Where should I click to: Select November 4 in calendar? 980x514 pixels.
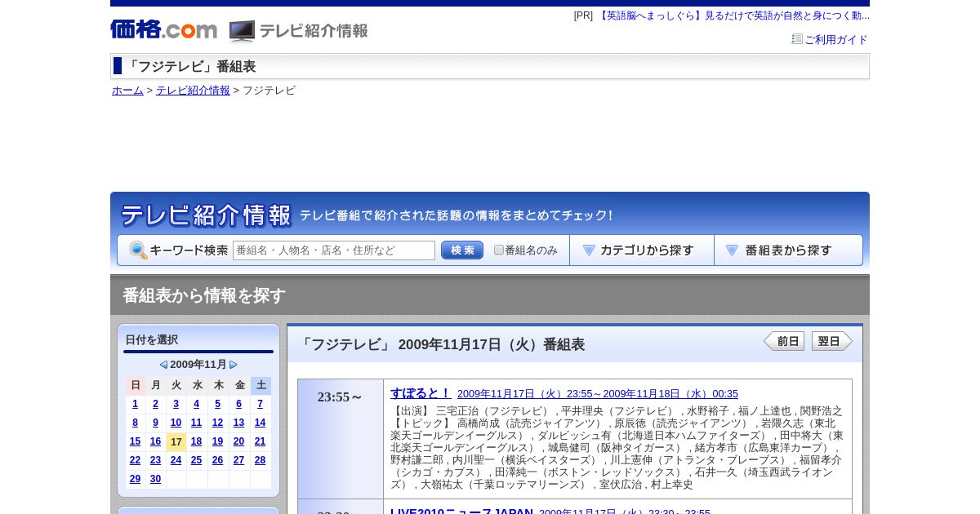196,404
